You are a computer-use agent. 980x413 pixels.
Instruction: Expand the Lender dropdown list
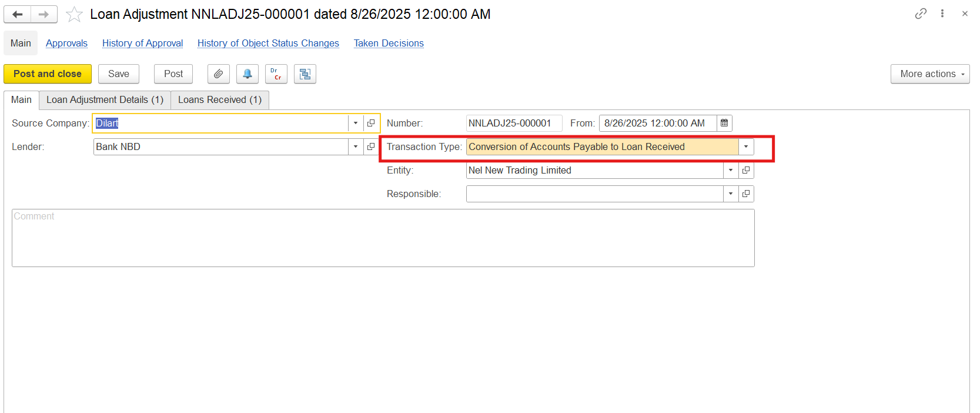point(356,146)
